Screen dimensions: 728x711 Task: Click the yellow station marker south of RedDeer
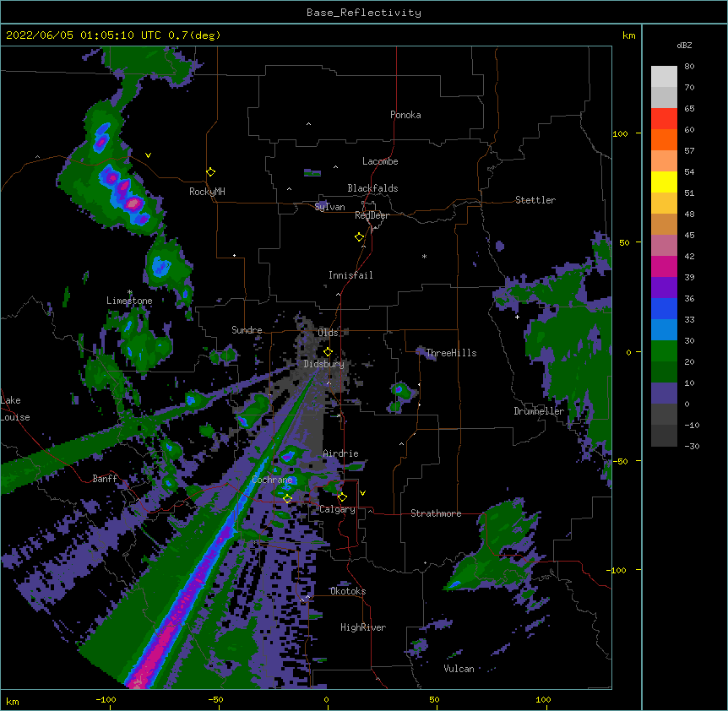pyautogui.click(x=359, y=237)
